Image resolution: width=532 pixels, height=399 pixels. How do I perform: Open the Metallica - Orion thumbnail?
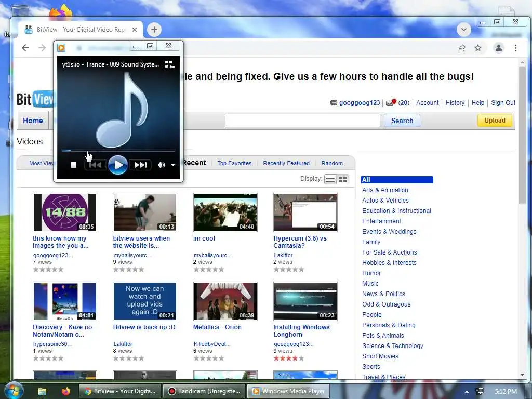[225, 301]
